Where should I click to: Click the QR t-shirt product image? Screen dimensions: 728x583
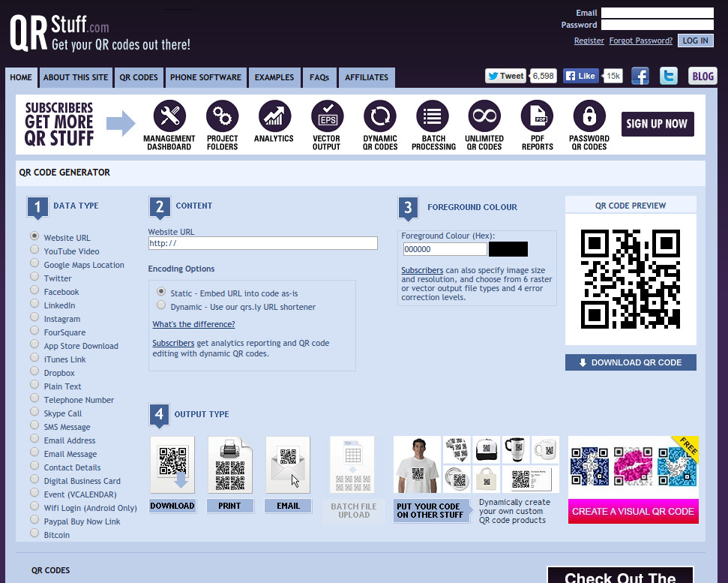pos(417,464)
